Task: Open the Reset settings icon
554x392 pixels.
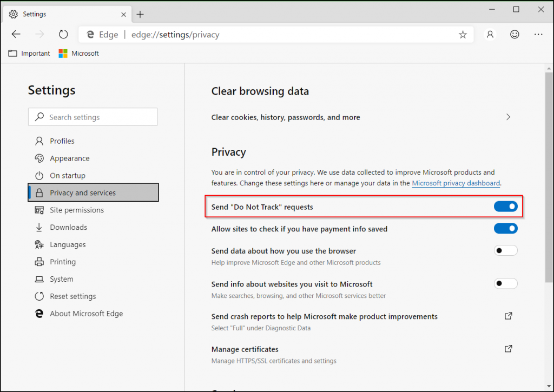Action: click(x=39, y=296)
